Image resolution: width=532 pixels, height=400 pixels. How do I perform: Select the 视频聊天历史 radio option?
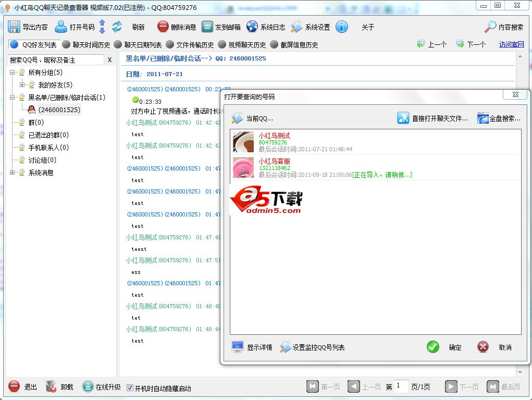tap(222, 44)
